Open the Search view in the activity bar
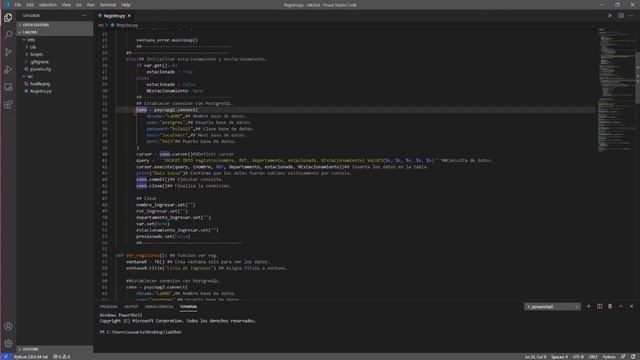Viewport: 640px width, 360px height. (x=8, y=35)
